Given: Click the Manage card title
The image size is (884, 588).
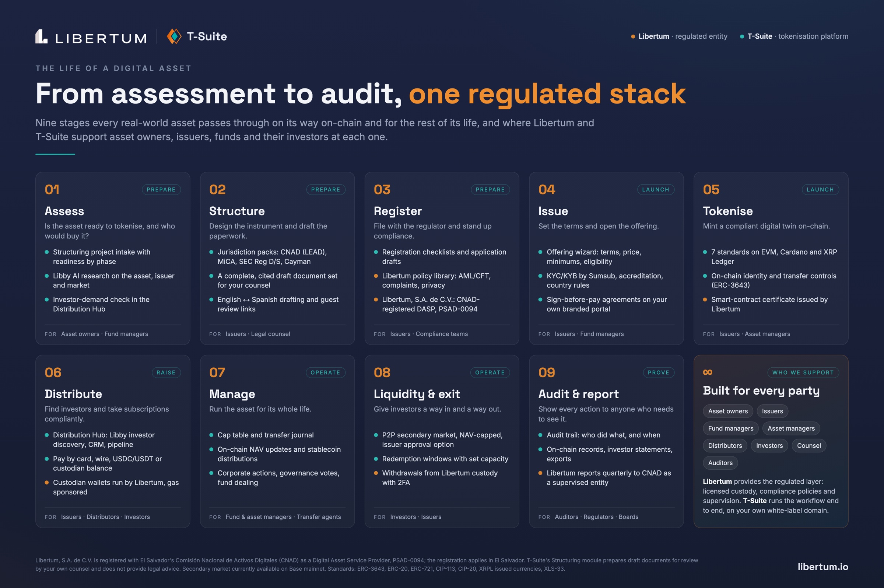Looking at the screenshot, I should click(x=232, y=394).
